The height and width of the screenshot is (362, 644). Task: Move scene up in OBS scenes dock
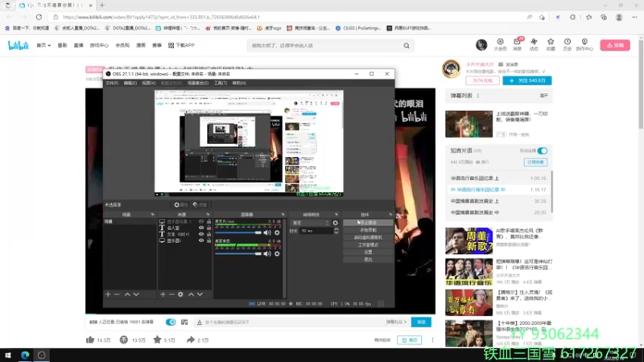[127, 294]
